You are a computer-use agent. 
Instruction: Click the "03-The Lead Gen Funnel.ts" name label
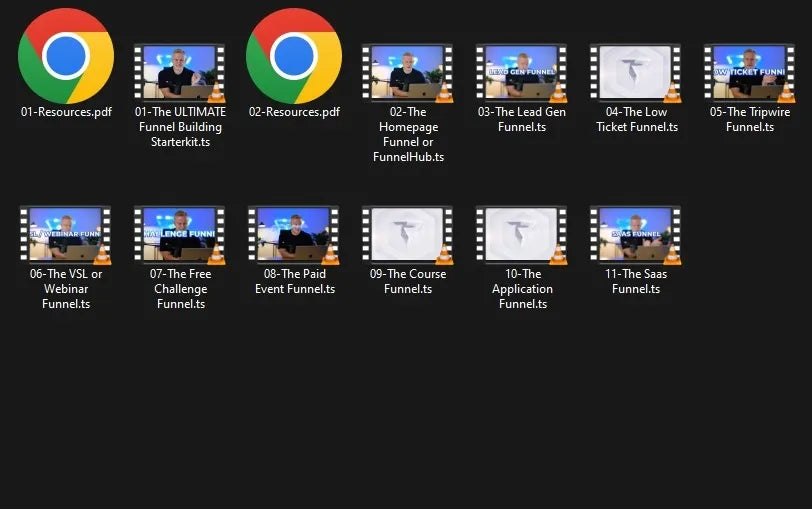click(x=522, y=119)
